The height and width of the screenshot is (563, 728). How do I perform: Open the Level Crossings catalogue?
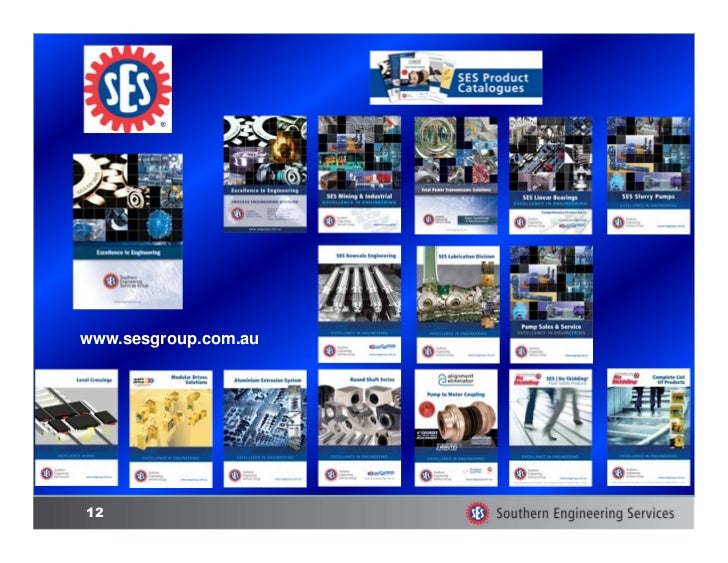coord(77,427)
